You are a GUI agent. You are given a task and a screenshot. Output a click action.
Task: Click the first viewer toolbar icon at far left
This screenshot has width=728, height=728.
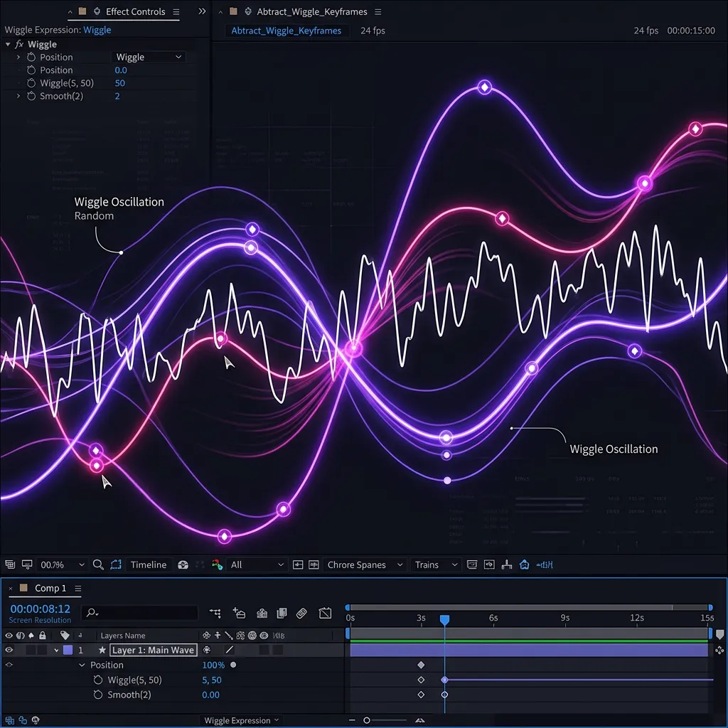point(10,564)
